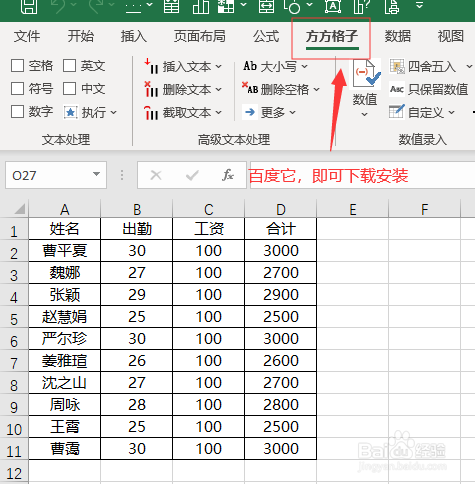
Task: Click the 四舍五入 rounding icon
Action: (397, 66)
